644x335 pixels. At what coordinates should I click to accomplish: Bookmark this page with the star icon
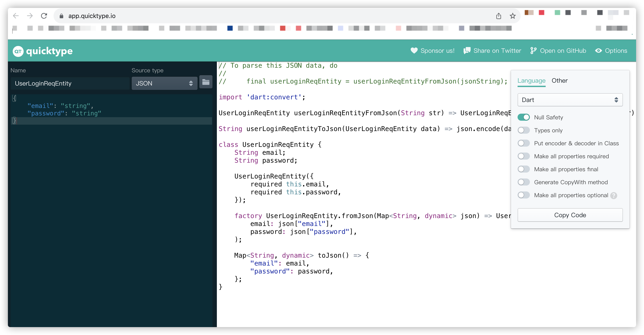[x=513, y=16]
